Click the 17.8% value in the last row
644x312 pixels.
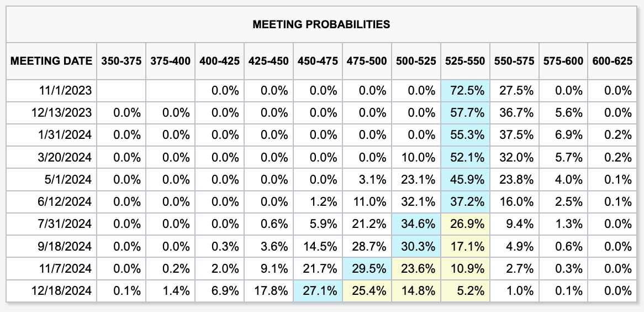[268, 291]
